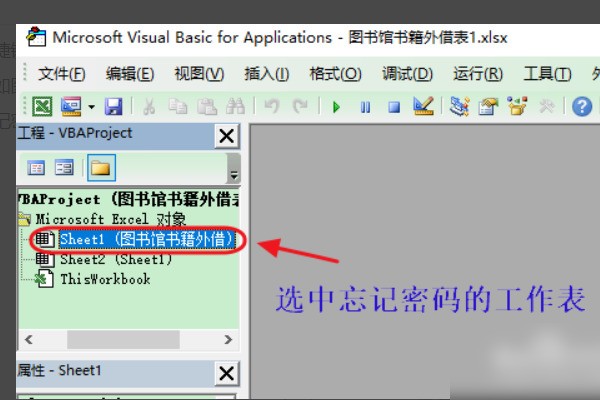The height and width of the screenshot is (400, 600).
Task: Click project tree horizontal scrollbar thumb
Action: click(x=123, y=340)
